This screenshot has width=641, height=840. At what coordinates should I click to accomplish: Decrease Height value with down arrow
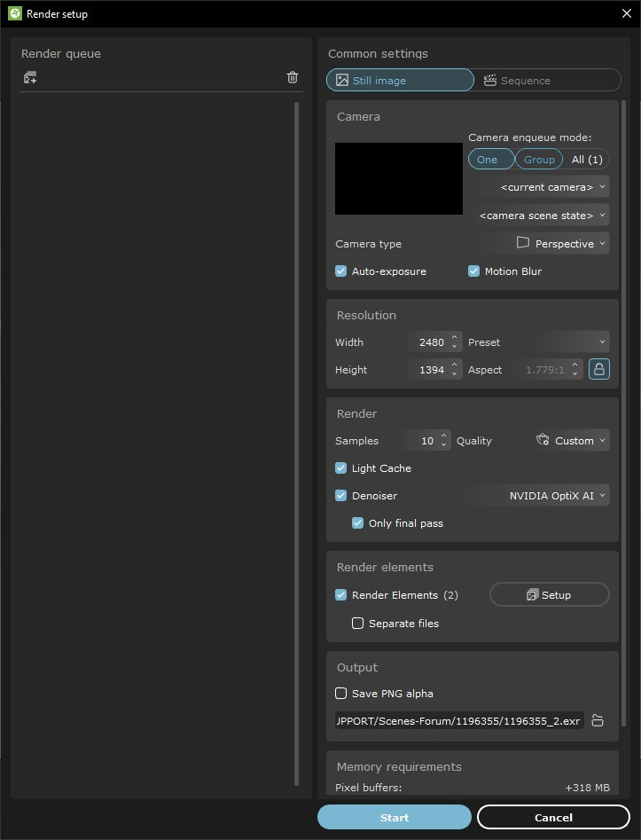pos(454,374)
